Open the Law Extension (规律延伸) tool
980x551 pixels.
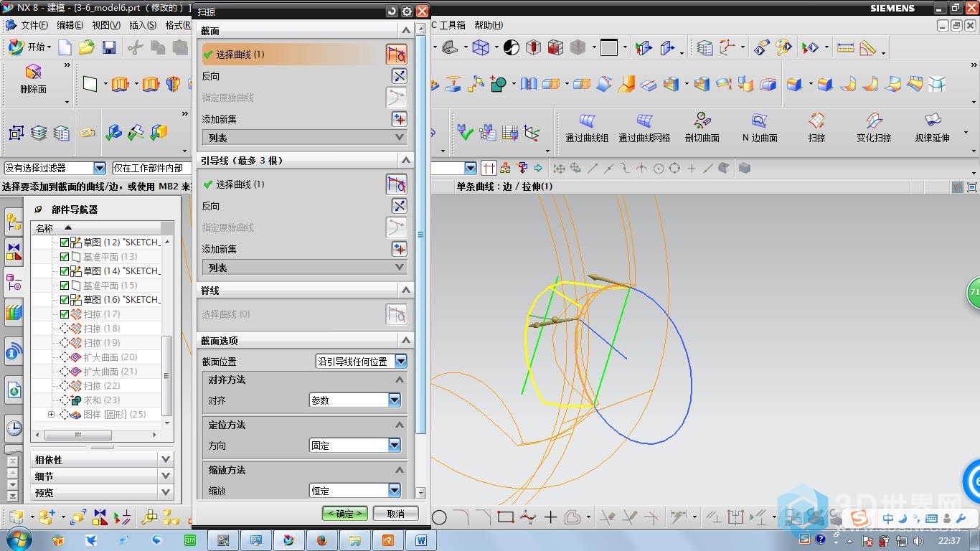pos(932,129)
